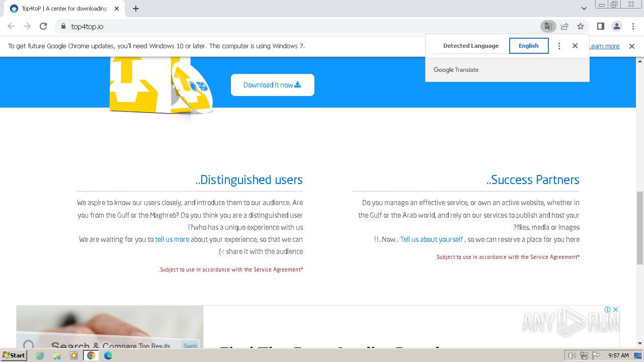Screen dimensions: 644x362
Task: Open the Chrome three-dot menu
Action: [633, 26]
